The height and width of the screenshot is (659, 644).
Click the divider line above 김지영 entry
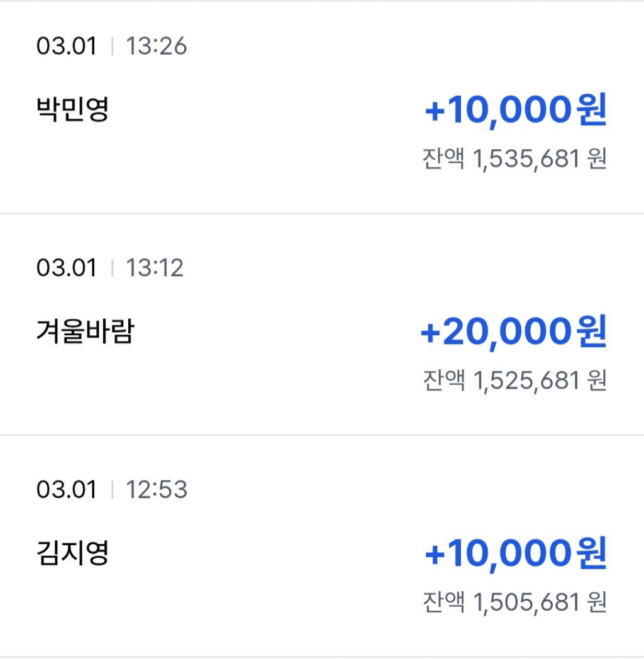pos(322,435)
